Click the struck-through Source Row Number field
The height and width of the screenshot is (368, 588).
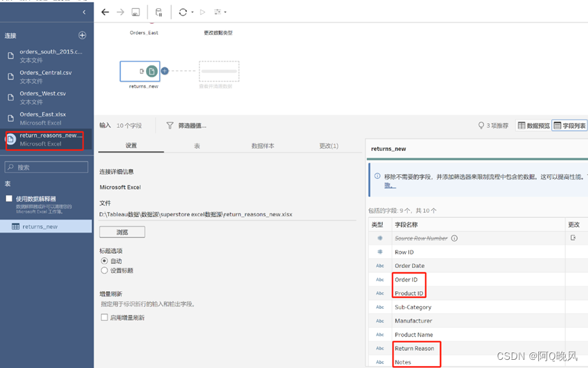pyautogui.click(x=421, y=238)
